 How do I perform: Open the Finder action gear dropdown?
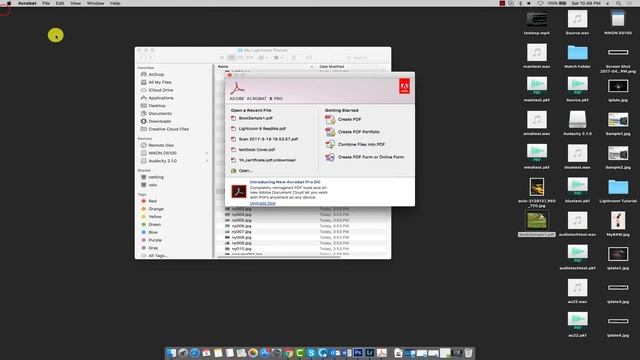[x=279, y=58]
